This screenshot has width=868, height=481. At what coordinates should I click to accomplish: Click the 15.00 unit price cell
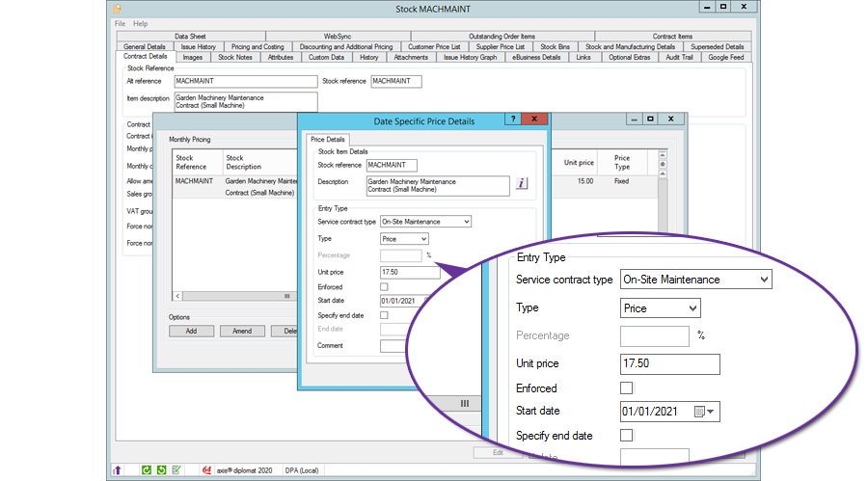(585, 181)
